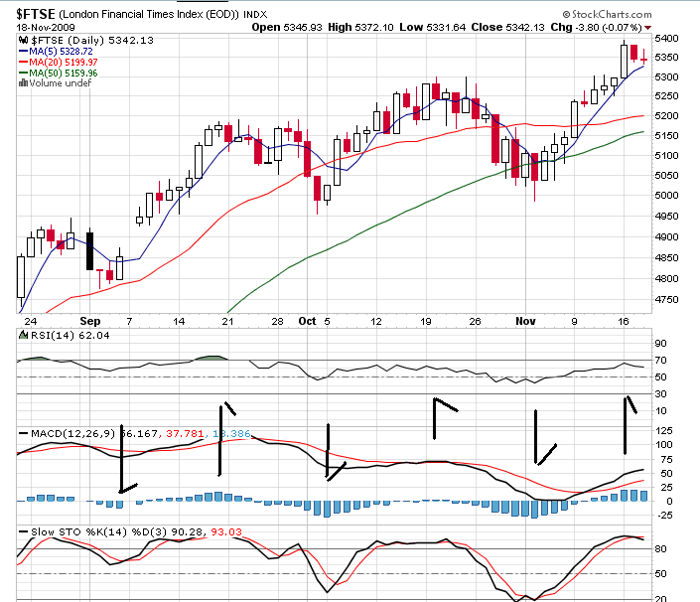The width and height of the screenshot is (700, 602).
Task: Click the red MA(20) legend line swatch
Action: 23,62
